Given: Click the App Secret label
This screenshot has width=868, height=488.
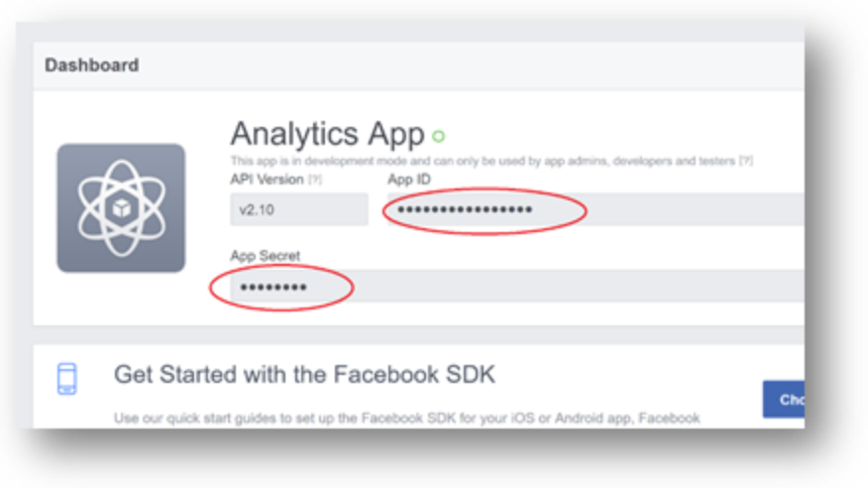Looking at the screenshot, I should [266, 256].
